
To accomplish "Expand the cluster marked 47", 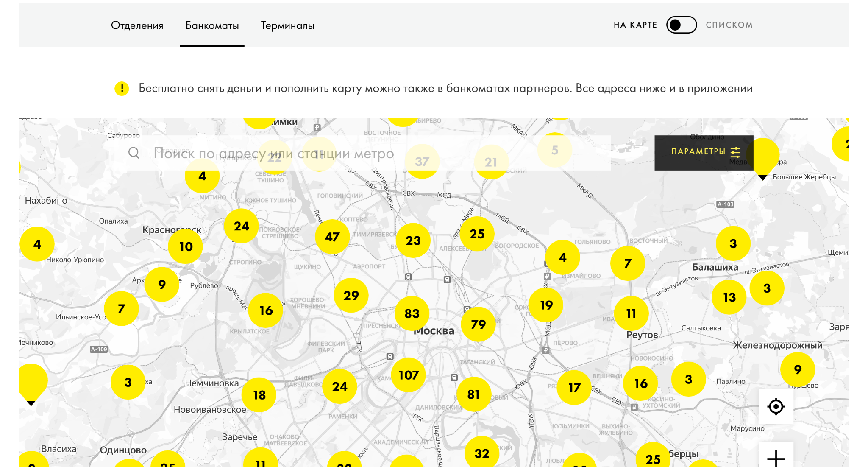I will [x=332, y=237].
